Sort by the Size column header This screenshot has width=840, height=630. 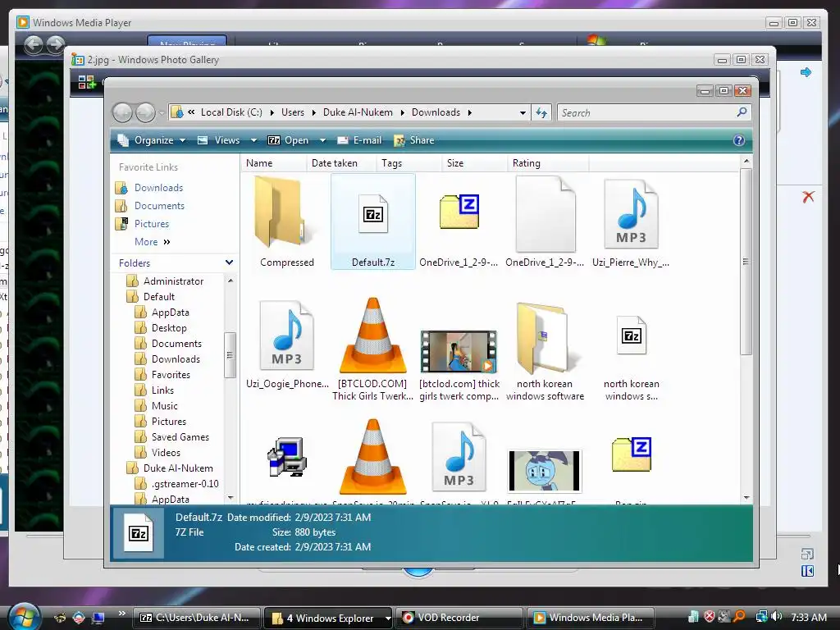[x=475, y=163]
